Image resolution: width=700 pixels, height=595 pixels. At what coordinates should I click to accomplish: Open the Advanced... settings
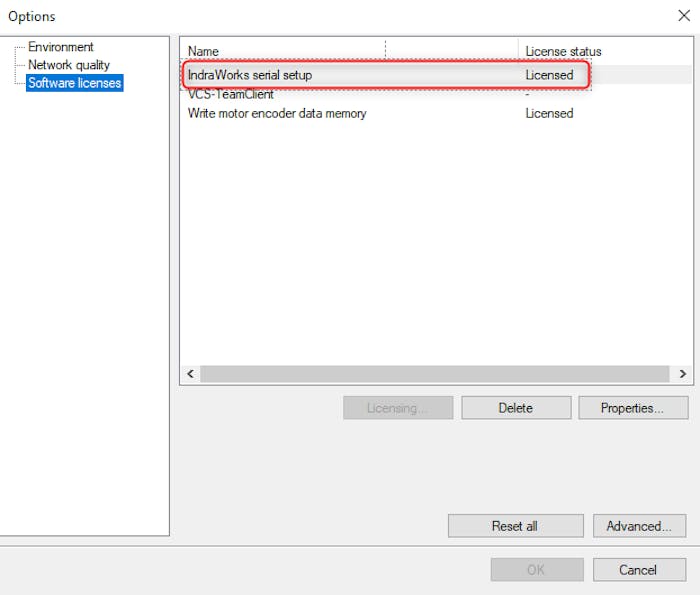(638, 526)
